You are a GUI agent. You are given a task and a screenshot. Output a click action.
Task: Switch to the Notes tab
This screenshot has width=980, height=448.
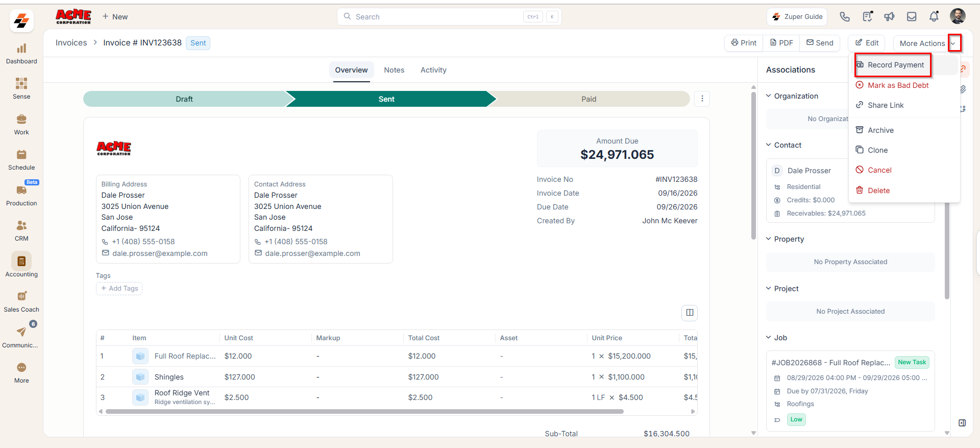tap(394, 70)
